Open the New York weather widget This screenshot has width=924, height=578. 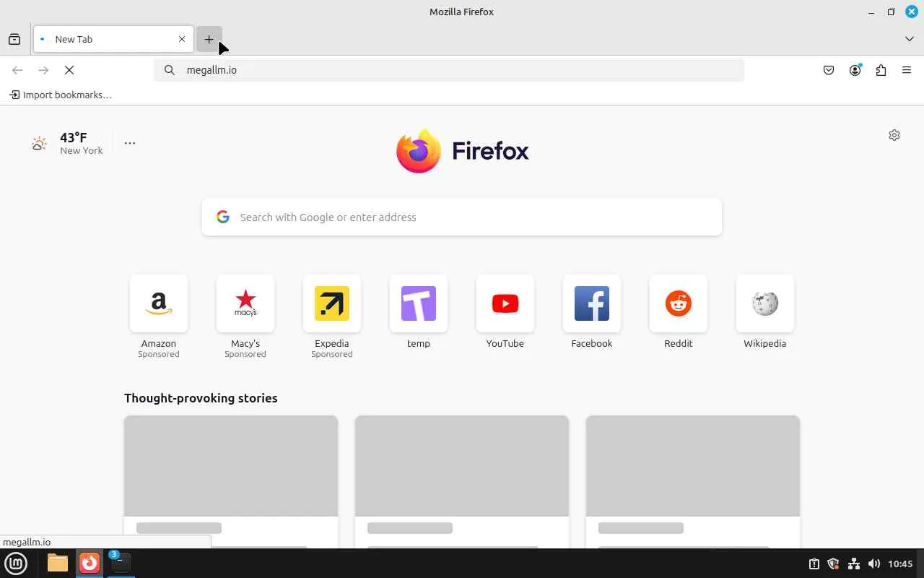[67, 143]
